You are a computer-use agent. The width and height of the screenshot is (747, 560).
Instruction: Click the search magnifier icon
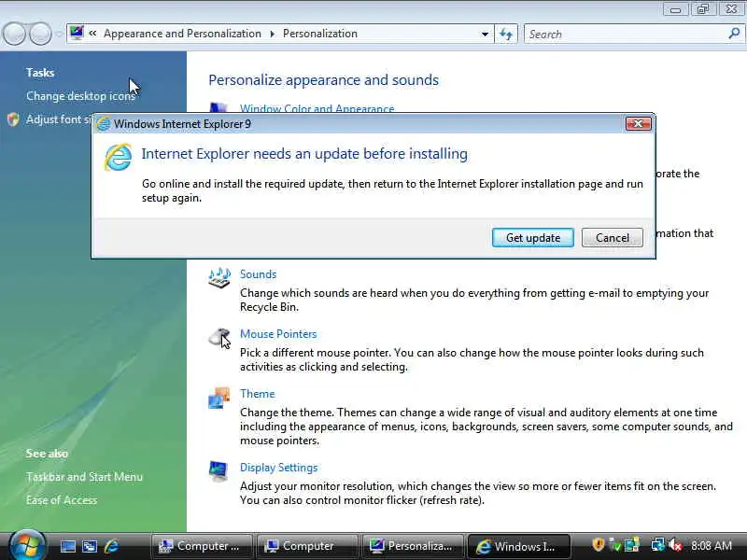coord(734,34)
